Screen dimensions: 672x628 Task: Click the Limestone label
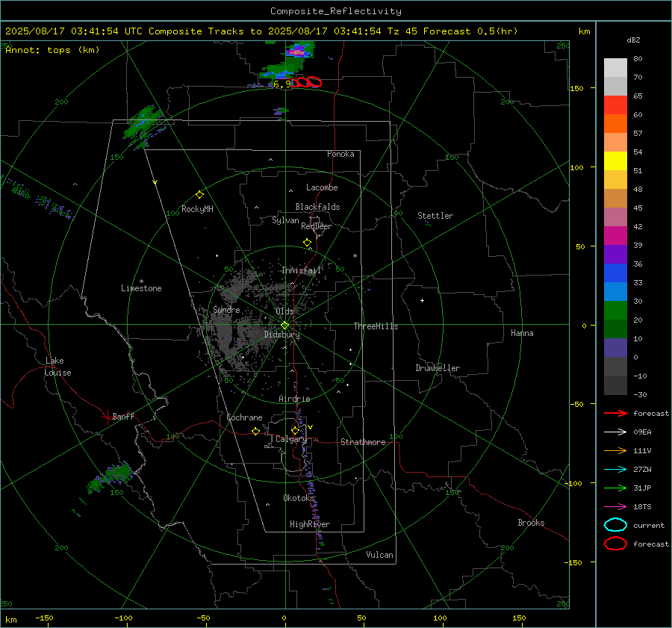coord(141,288)
